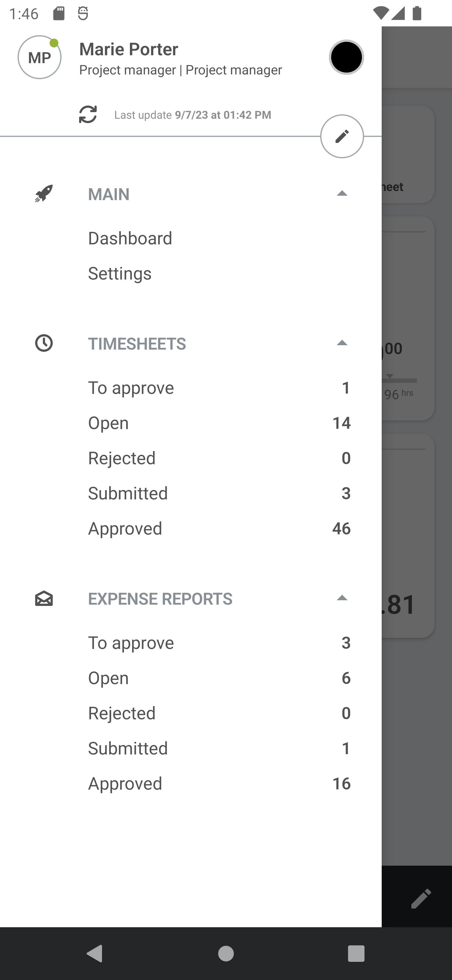Screen dimensions: 452x980
Task: Click the pencil edit profile button
Action: [x=342, y=136]
